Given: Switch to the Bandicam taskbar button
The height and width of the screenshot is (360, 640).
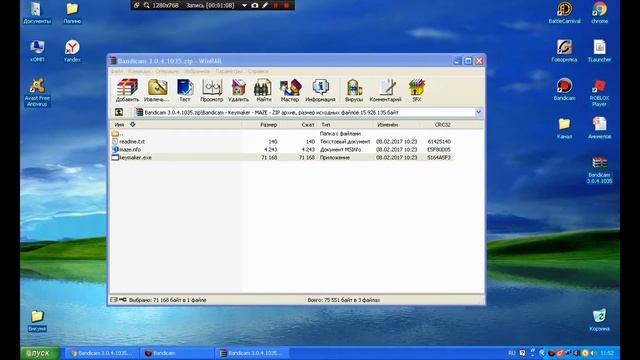Looking at the screenshot, I should click(x=176, y=353).
